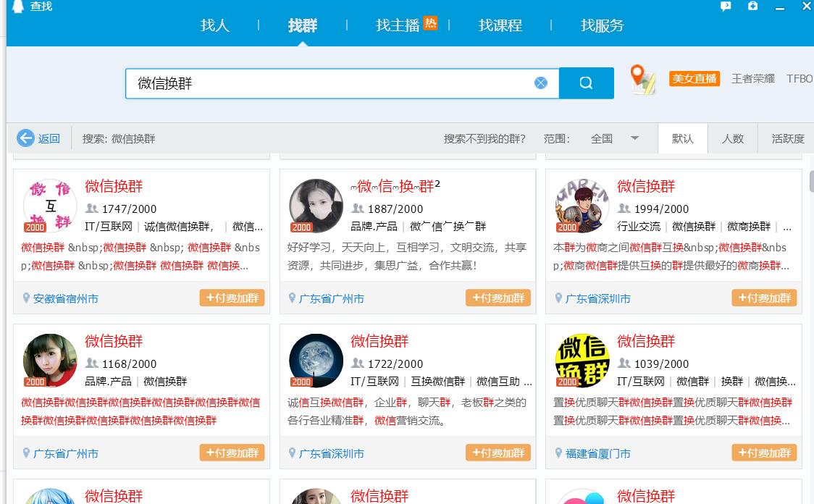Open the girl photo avatar of 1168/2000 group
The image size is (814, 504).
(50, 360)
